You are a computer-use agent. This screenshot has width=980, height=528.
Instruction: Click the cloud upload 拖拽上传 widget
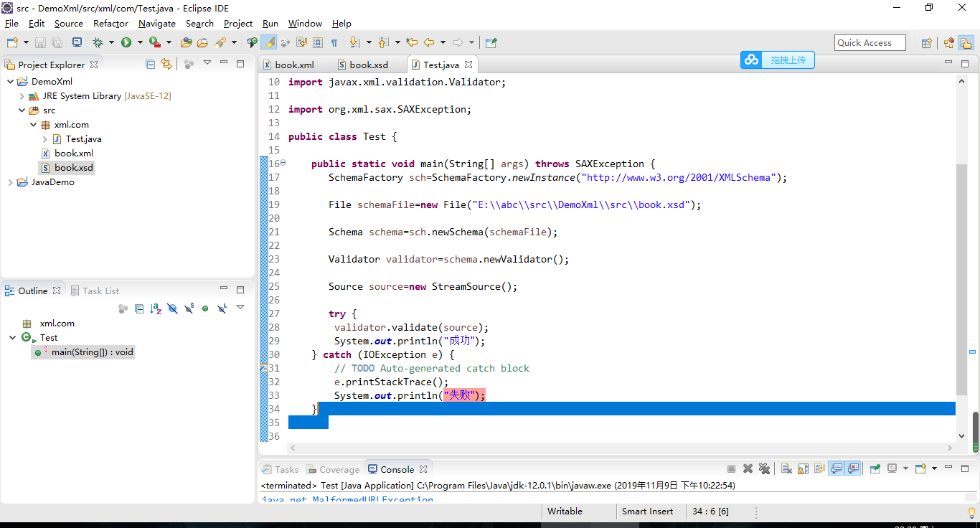tap(778, 60)
